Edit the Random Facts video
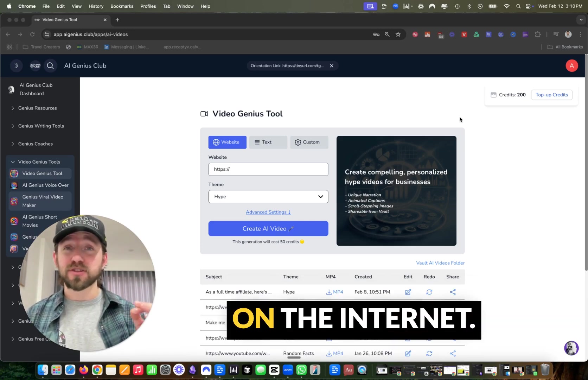This screenshot has height=380, width=588. click(408, 353)
